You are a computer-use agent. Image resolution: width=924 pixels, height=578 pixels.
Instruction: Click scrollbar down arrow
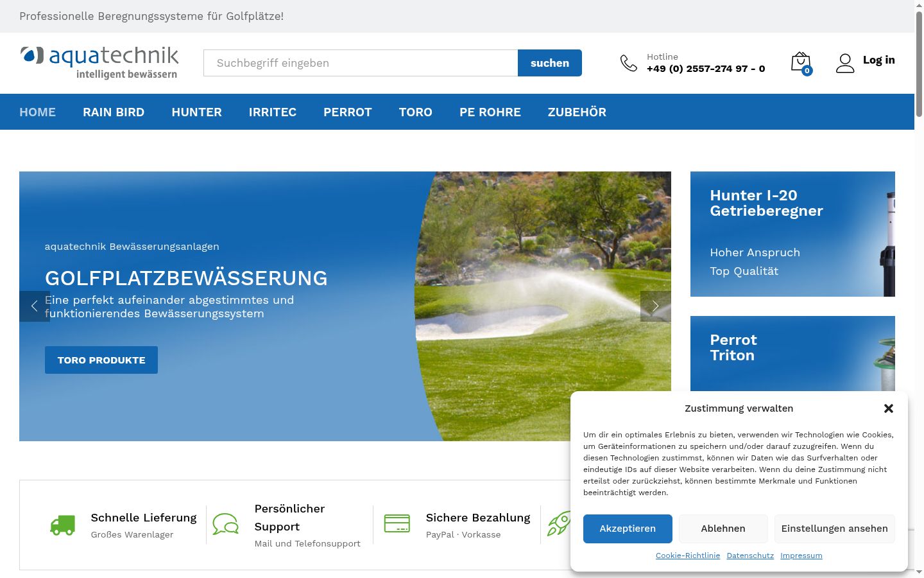coord(919,572)
